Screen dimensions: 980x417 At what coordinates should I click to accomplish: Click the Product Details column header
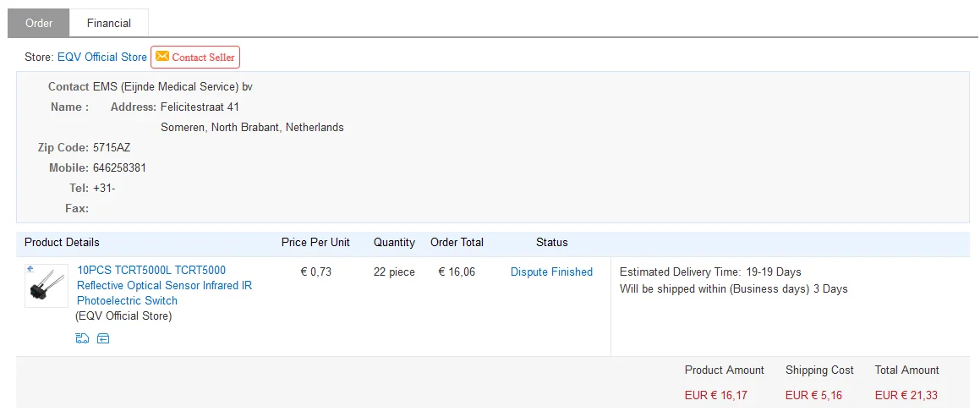62,242
